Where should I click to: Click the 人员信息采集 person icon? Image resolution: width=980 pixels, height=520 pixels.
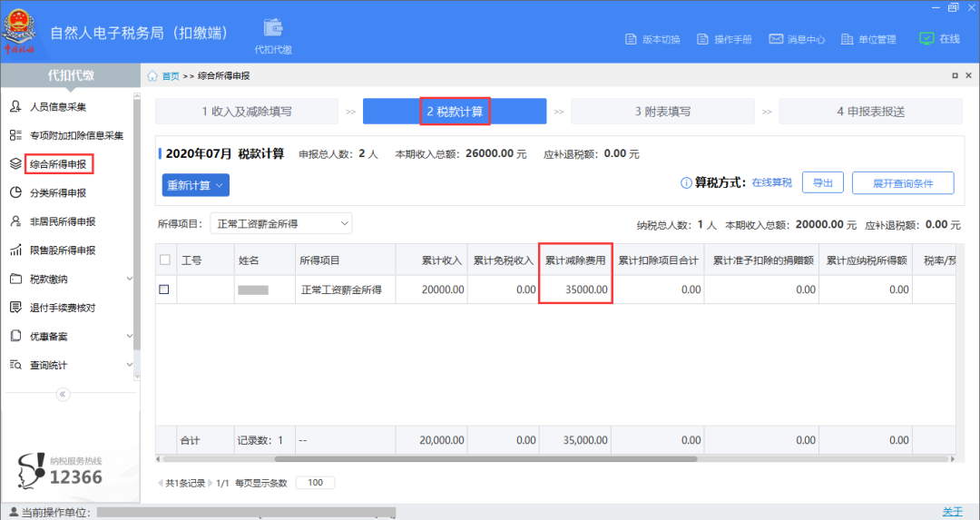pos(15,106)
